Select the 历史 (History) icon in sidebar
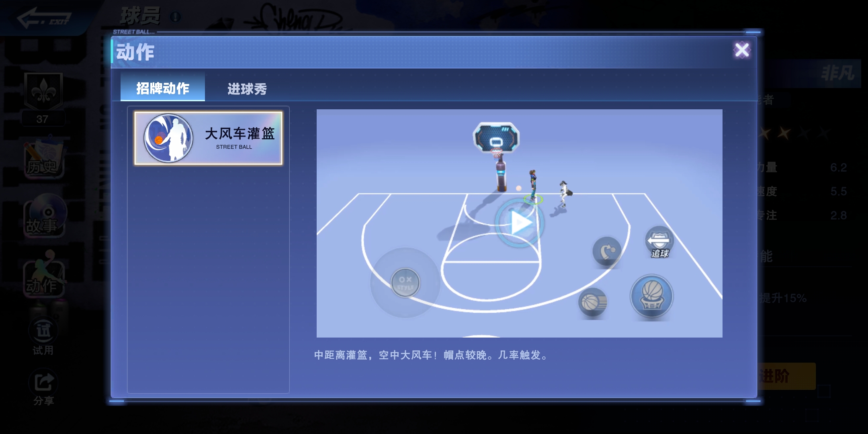 [43, 157]
